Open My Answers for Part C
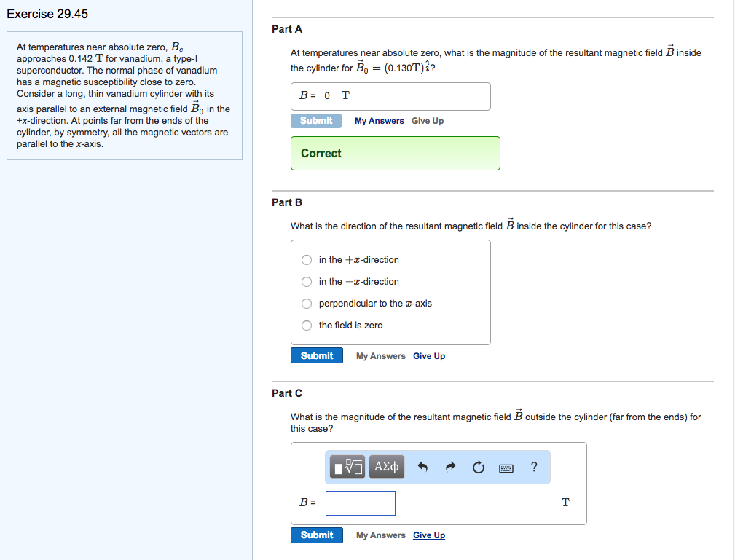 [380, 535]
